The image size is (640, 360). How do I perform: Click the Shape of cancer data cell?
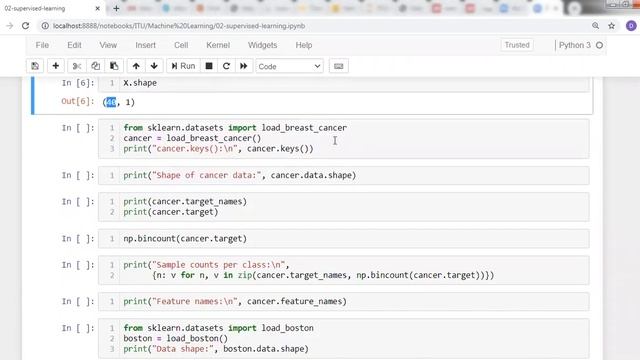(x=344, y=176)
